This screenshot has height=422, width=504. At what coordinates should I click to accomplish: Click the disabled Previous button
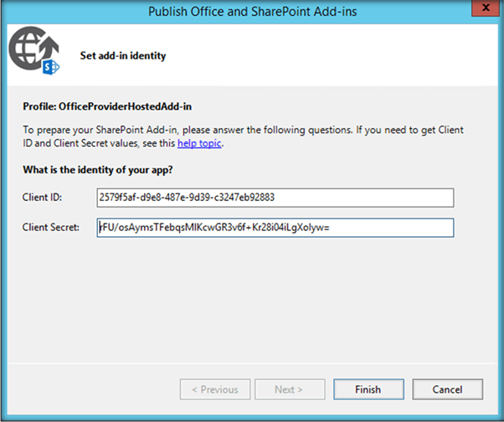tap(214, 389)
